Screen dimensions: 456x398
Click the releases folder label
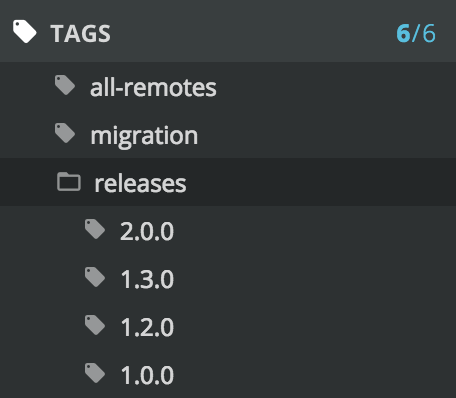[140, 183]
